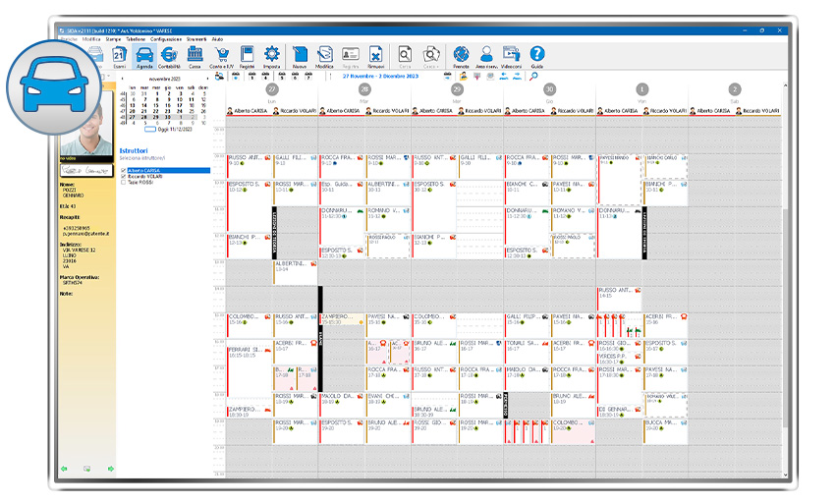Open Conto e IUV shopping cart
The width and height of the screenshot is (835, 504).
click(x=221, y=56)
